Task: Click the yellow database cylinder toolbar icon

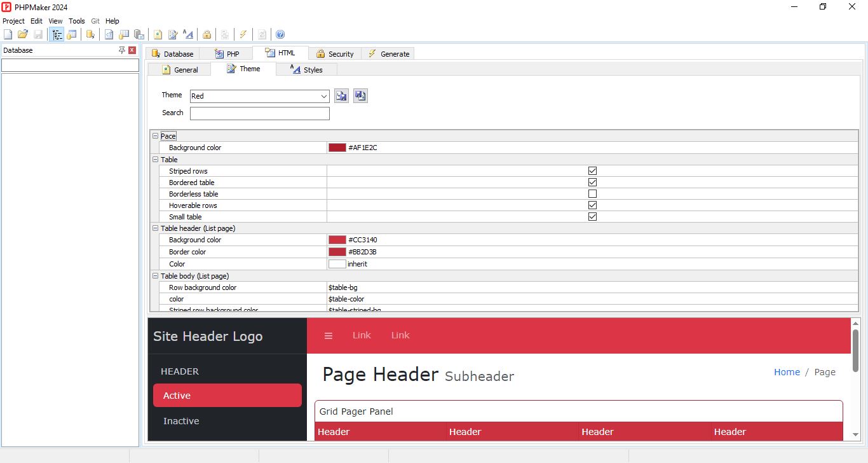Action: 91,34
